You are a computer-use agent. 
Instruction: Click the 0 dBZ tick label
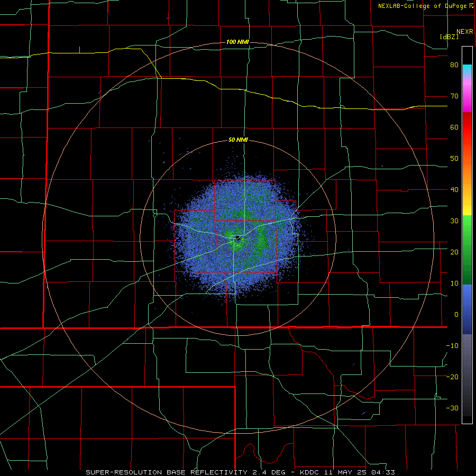coord(456,315)
